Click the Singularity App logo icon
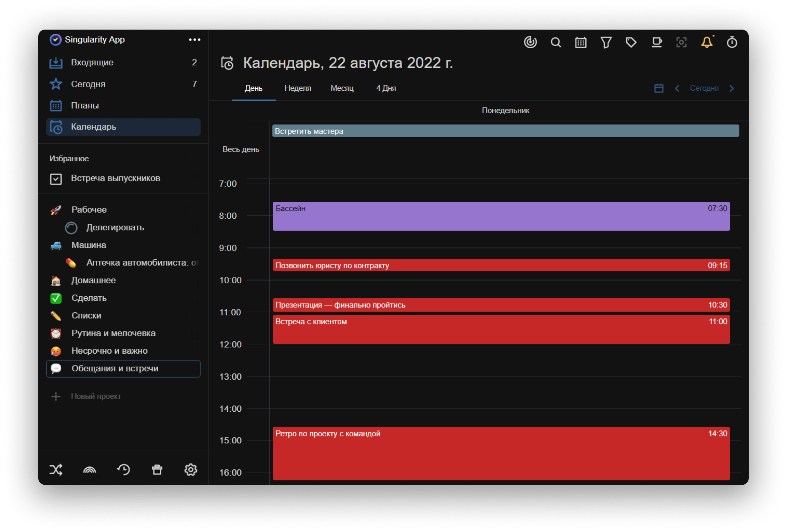 coord(55,40)
